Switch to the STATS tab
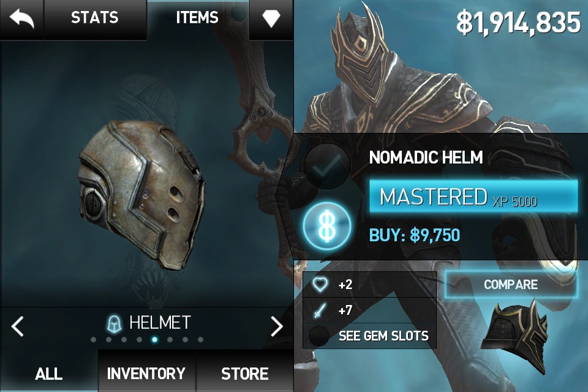Screen dimensions: 588x392 click(95, 18)
